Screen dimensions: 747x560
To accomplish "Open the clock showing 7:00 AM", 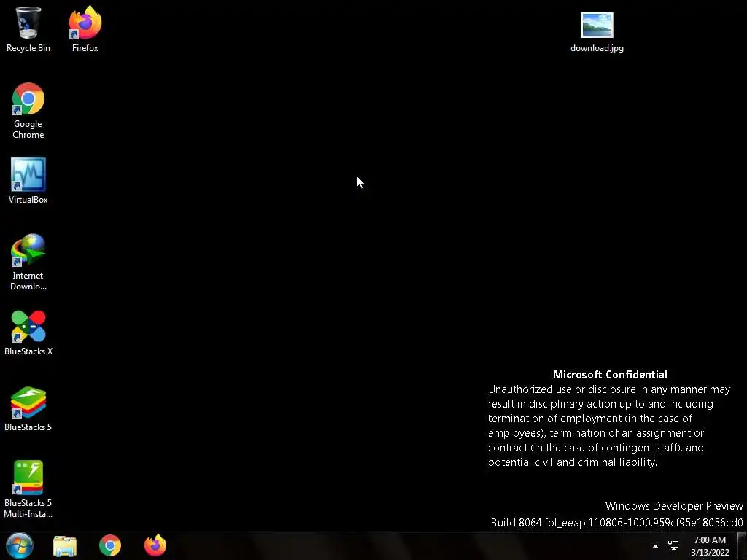I will coord(710,546).
